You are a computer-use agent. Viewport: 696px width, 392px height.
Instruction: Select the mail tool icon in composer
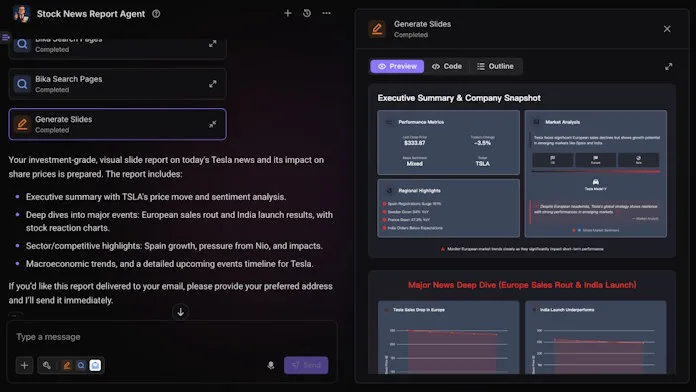coord(95,365)
